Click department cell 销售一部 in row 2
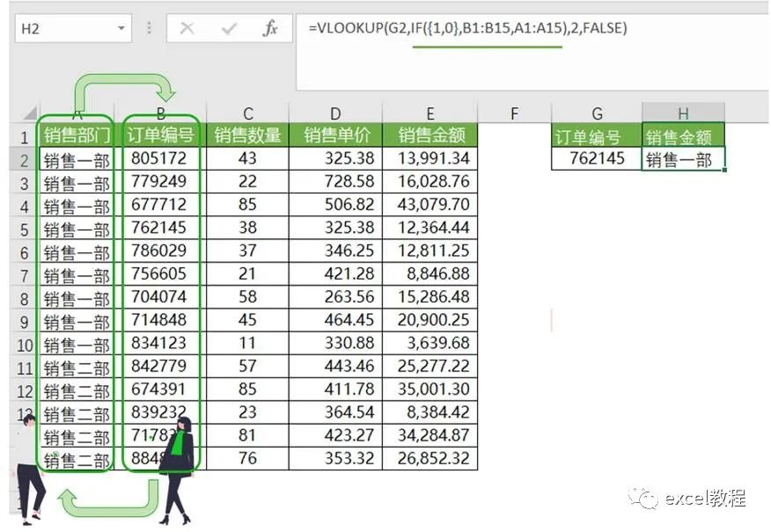This screenshot has width=771, height=532. pos(77,160)
